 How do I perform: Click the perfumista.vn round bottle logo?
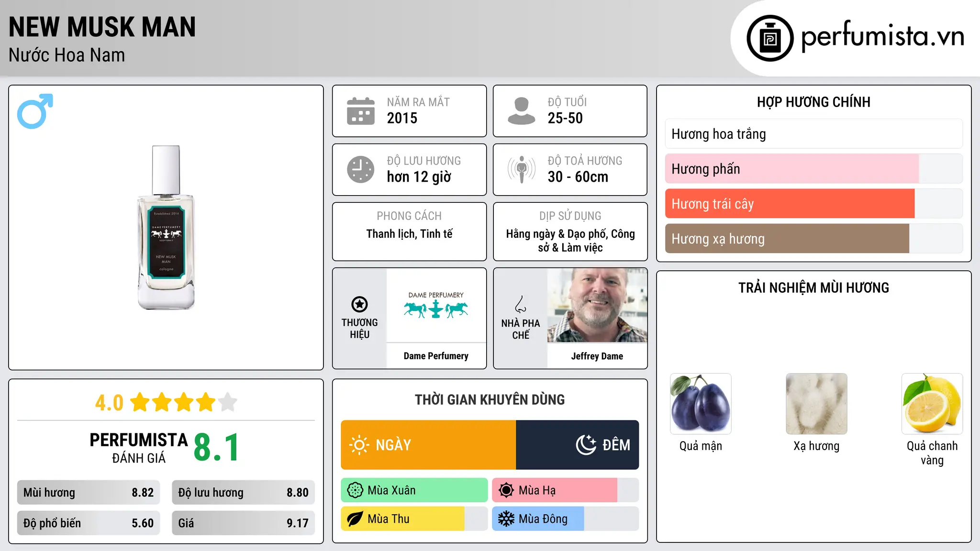[x=770, y=38]
